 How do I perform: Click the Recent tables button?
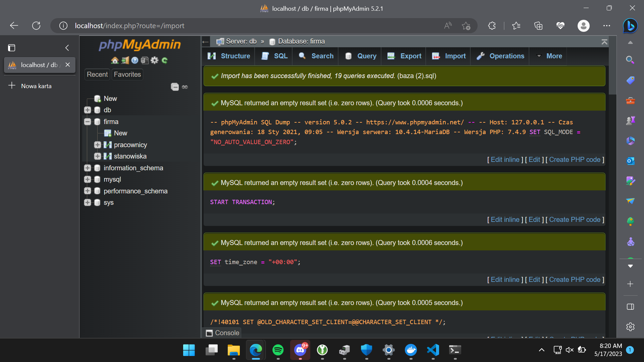(x=97, y=74)
